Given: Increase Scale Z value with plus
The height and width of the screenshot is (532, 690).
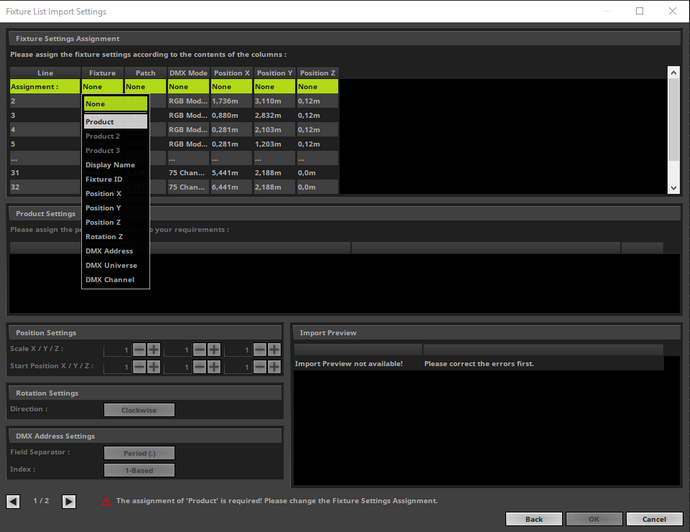Looking at the screenshot, I should [x=274, y=350].
